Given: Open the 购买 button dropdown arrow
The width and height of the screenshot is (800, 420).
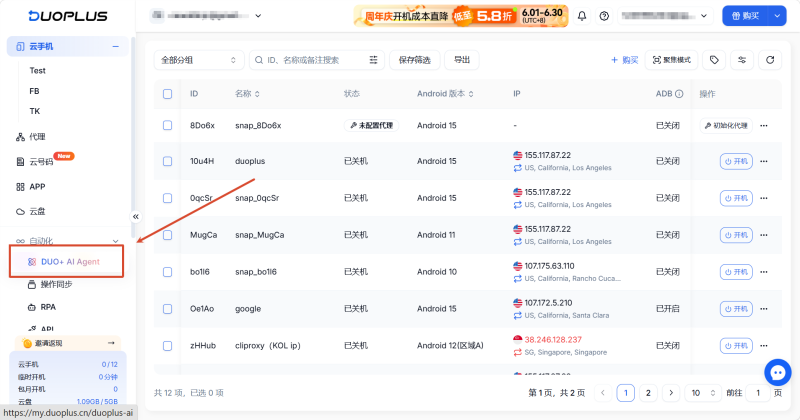Looking at the screenshot, I should click(x=777, y=16).
